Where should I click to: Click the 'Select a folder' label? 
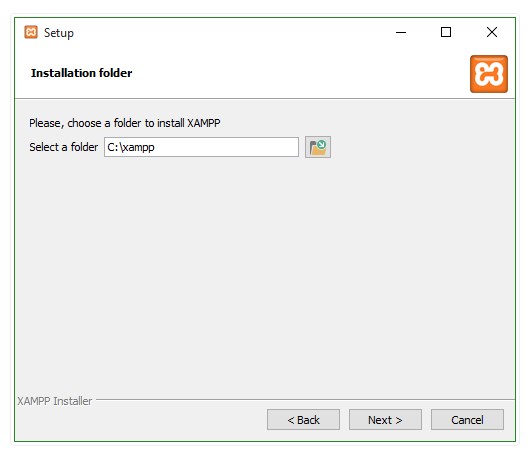click(63, 147)
